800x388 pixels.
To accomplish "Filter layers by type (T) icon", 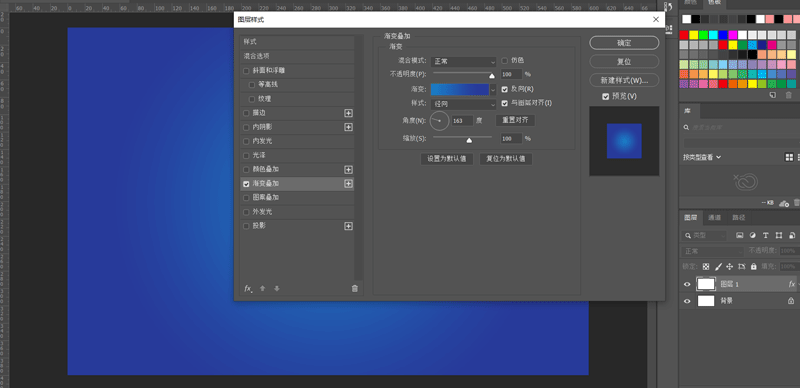I will [x=765, y=235].
